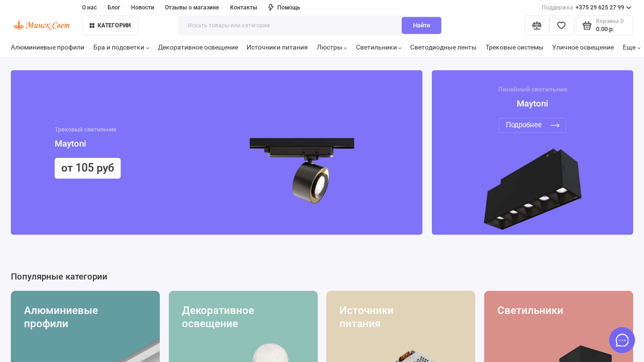Open the Блог link
644x362 pixels.
114,8
